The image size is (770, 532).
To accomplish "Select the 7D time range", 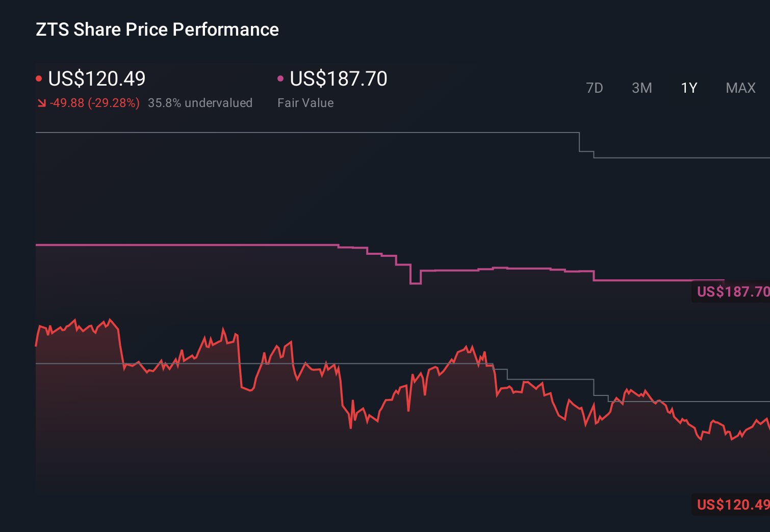I will click(595, 88).
